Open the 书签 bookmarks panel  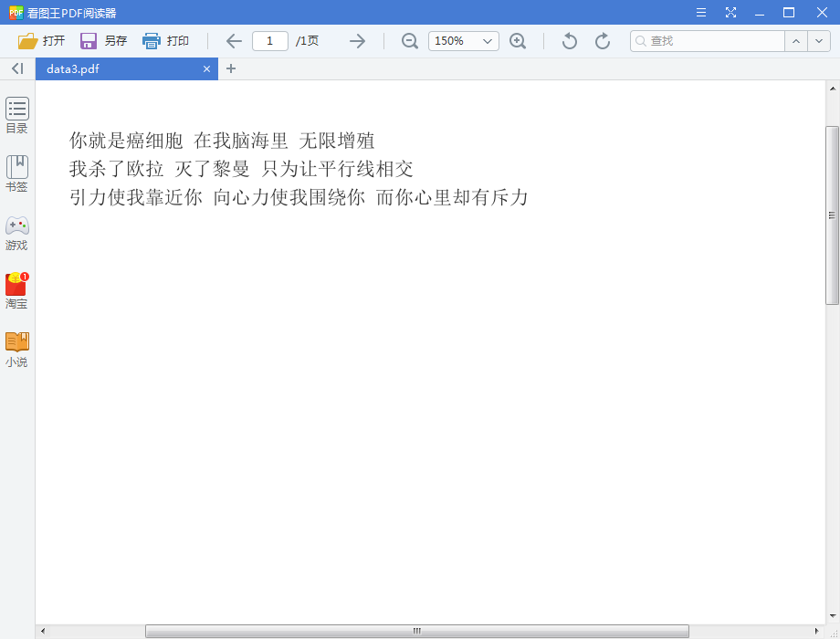point(16,173)
